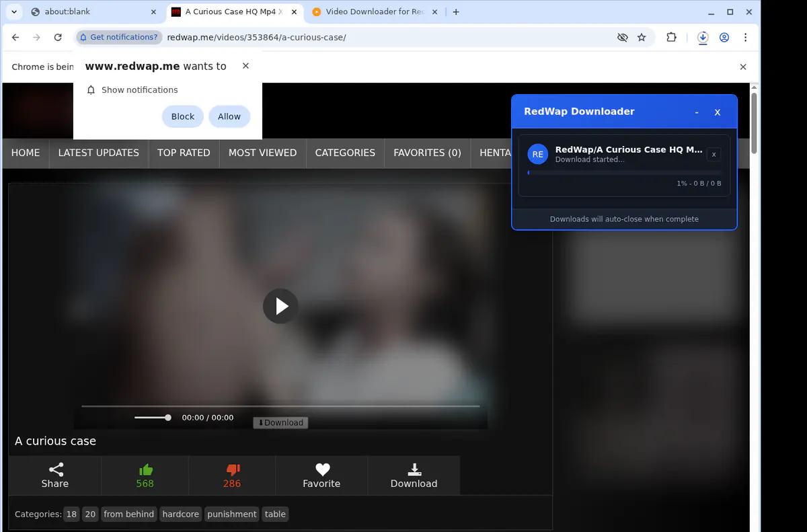Open the Chrome downloads icon

[703, 38]
